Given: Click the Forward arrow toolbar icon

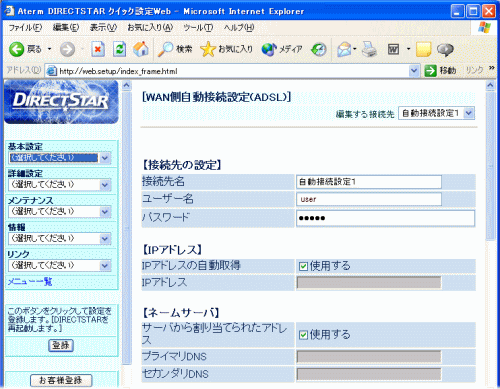Looking at the screenshot, I should (67, 50).
